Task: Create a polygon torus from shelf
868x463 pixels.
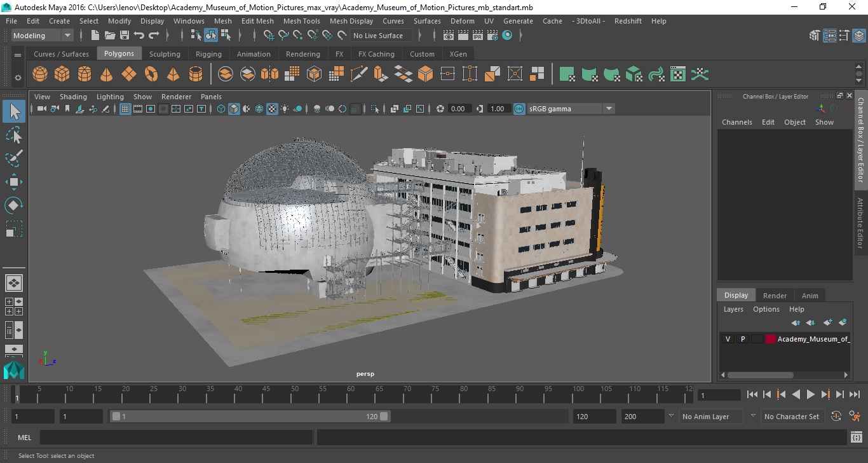Action: (x=151, y=74)
